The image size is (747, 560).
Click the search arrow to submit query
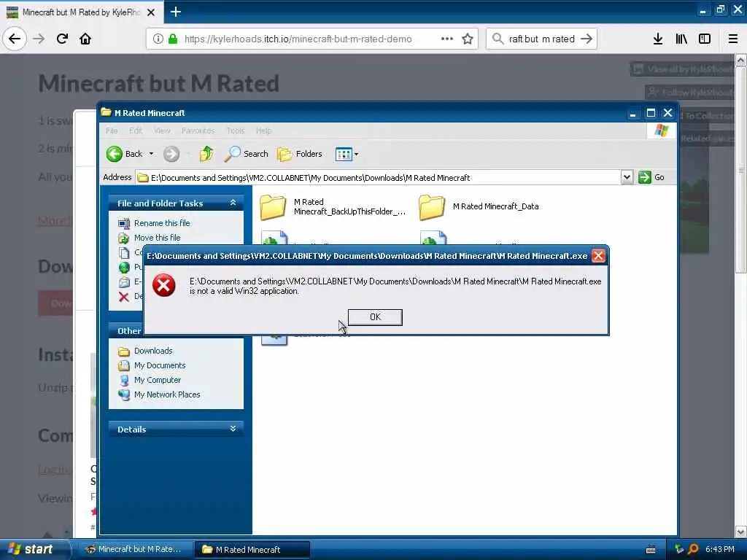(587, 39)
